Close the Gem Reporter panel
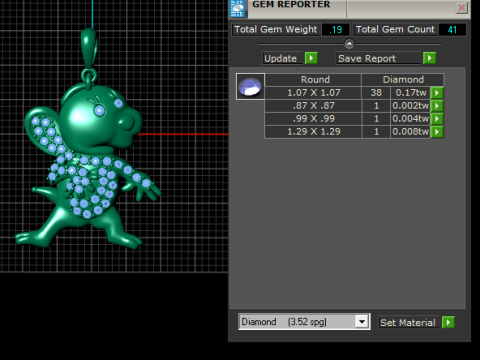480x360 pixels. pos(462,7)
